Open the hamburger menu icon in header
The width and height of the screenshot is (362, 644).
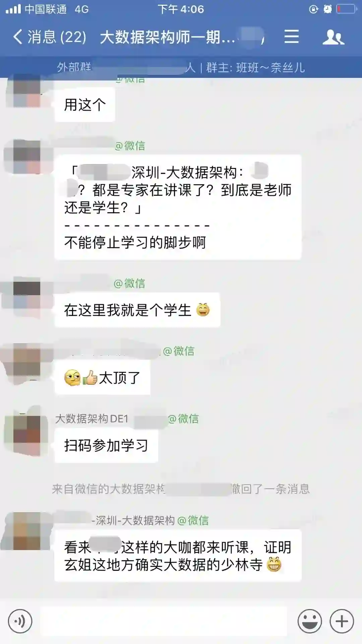291,36
